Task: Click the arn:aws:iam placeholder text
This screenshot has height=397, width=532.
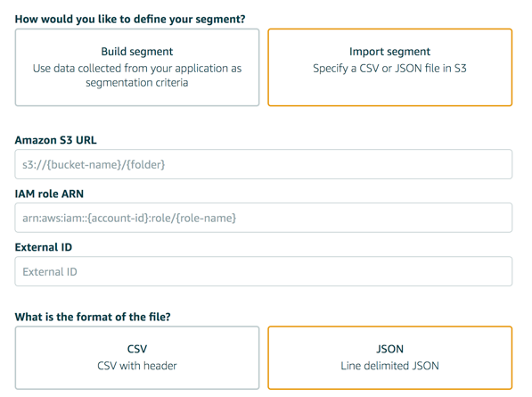Action: [x=129, y=218]
